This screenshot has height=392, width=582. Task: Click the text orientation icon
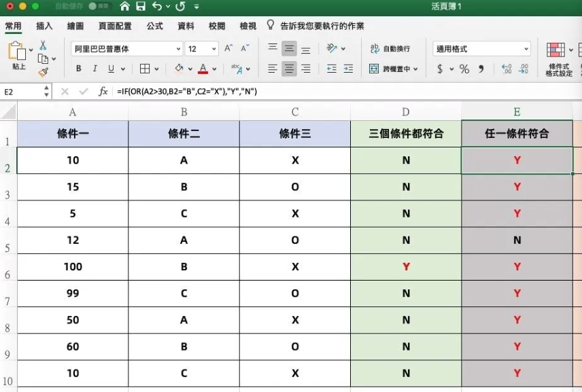click(x=332, y=48)
